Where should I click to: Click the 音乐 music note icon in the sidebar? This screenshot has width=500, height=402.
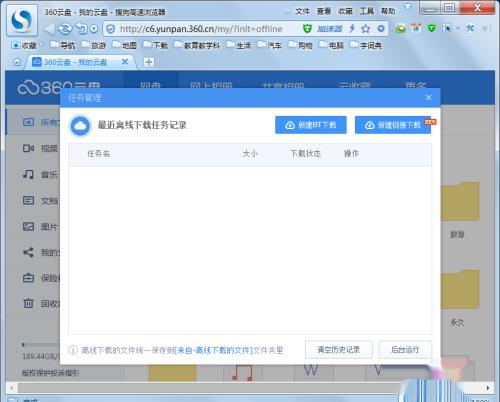coord(28,174)
